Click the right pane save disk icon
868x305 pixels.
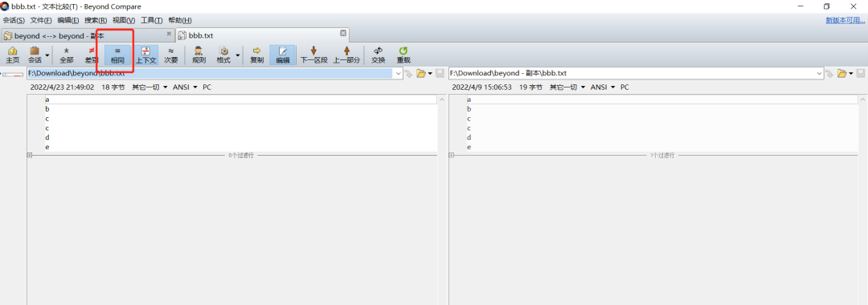(861, 73)
